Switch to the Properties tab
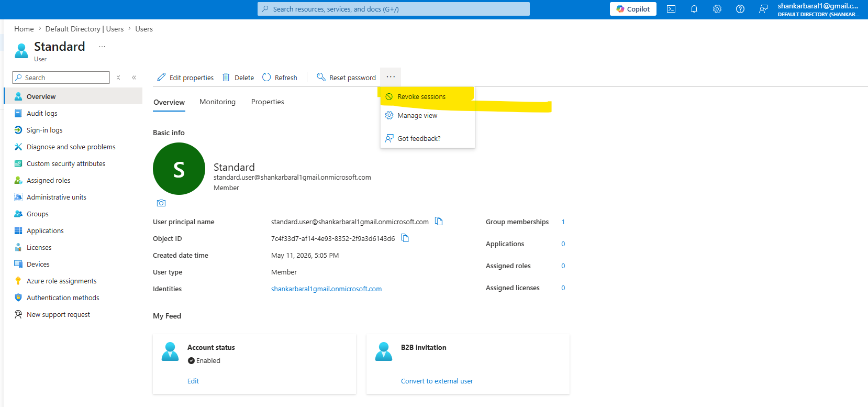This screenshot has height=407, width=868. click(268, 102)
